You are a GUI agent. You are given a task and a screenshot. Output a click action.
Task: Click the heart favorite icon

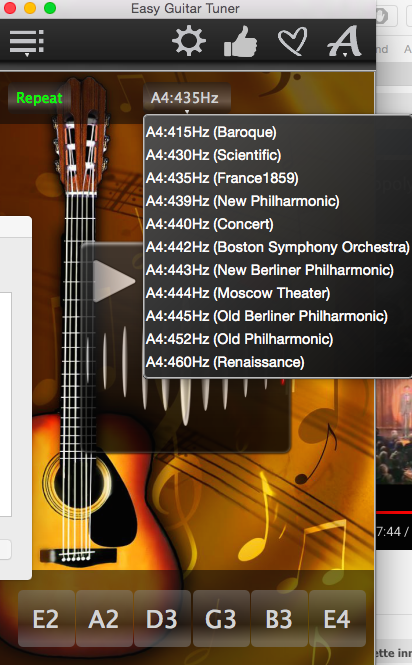click(x=292, y=41)
